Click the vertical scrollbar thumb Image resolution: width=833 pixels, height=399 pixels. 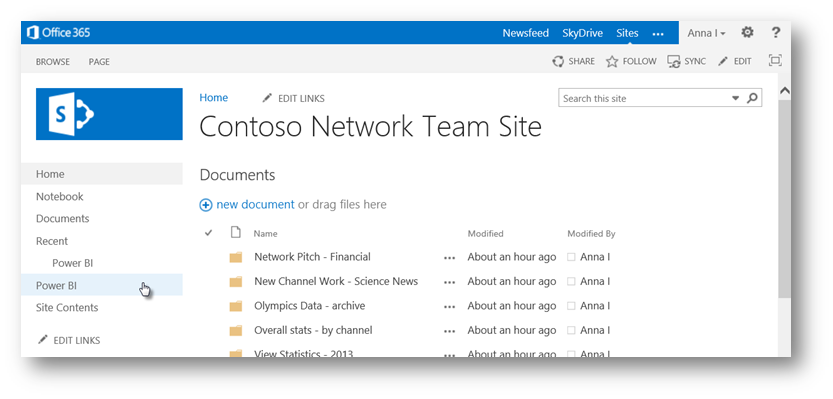pyautogui.click(x=784, y=198)
